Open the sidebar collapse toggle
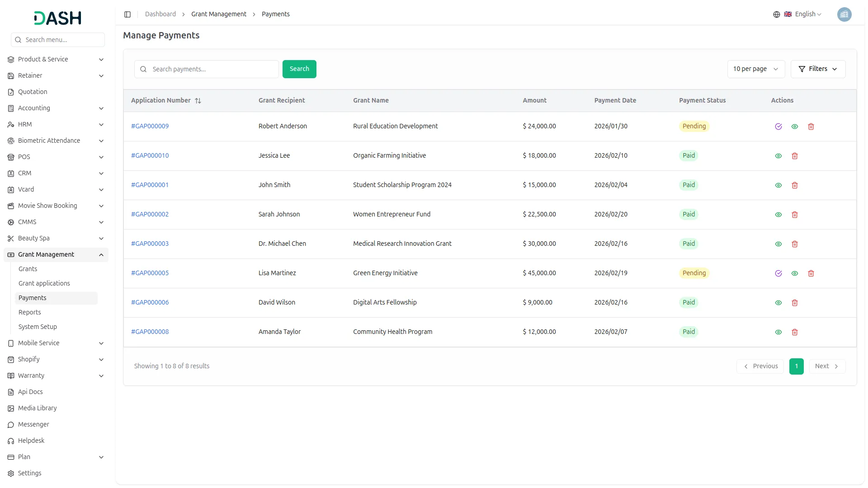This screenshot has width=868, height=488. click(127, 14)
